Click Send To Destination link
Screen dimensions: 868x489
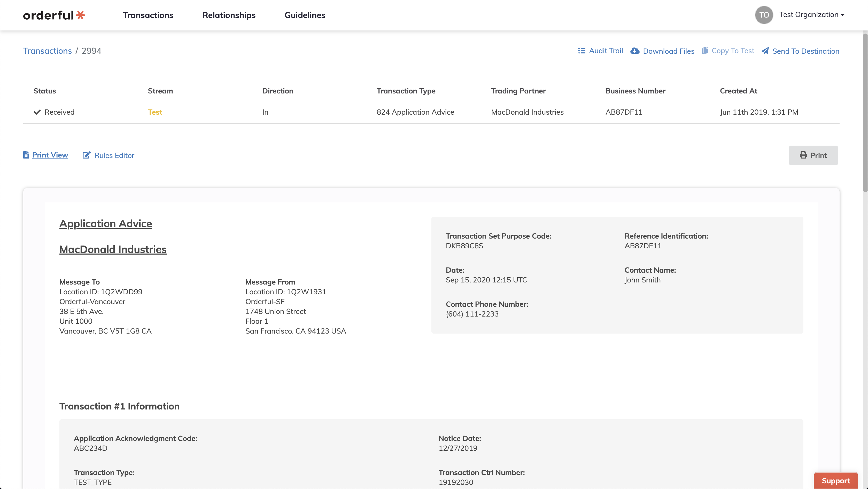point(806,51)
